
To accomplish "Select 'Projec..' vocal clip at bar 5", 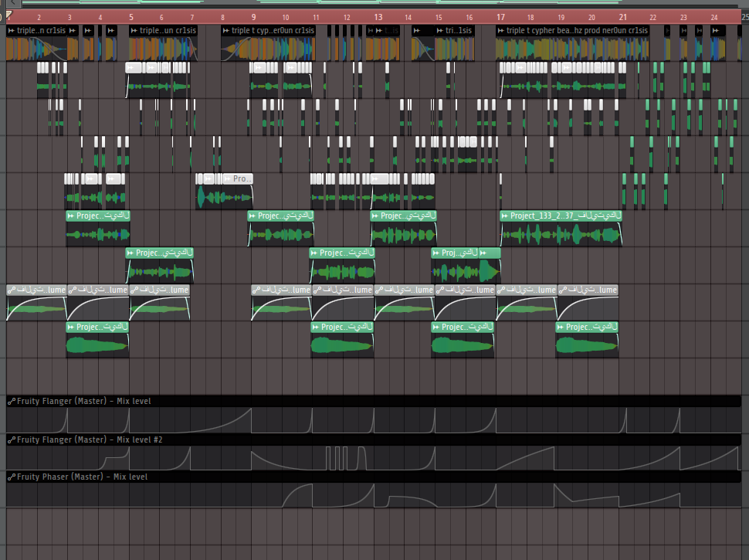I will tap(160, 265).
